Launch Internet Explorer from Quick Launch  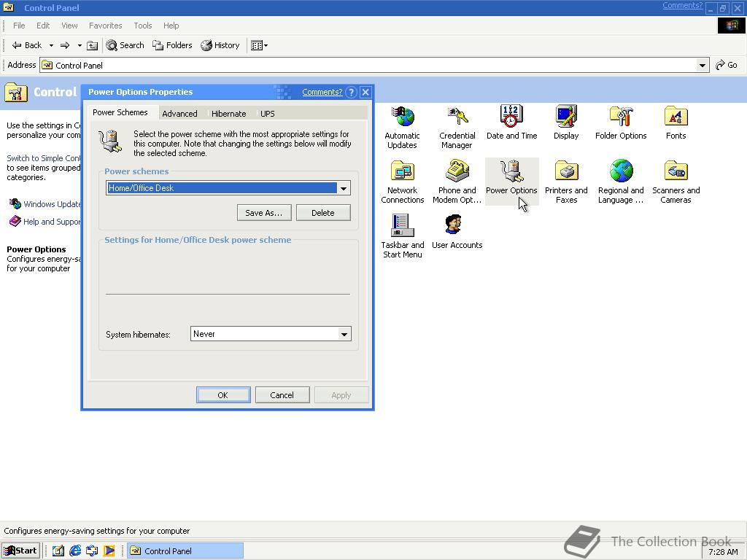point(75,551)
